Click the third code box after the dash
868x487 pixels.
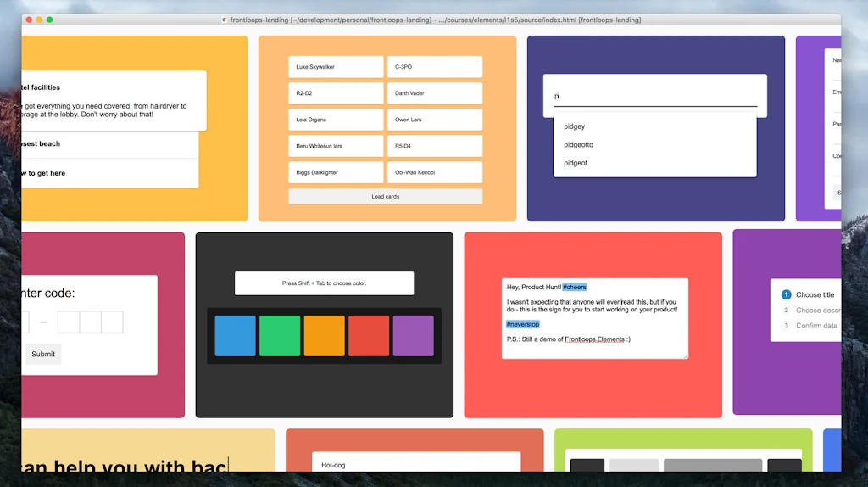113,322
